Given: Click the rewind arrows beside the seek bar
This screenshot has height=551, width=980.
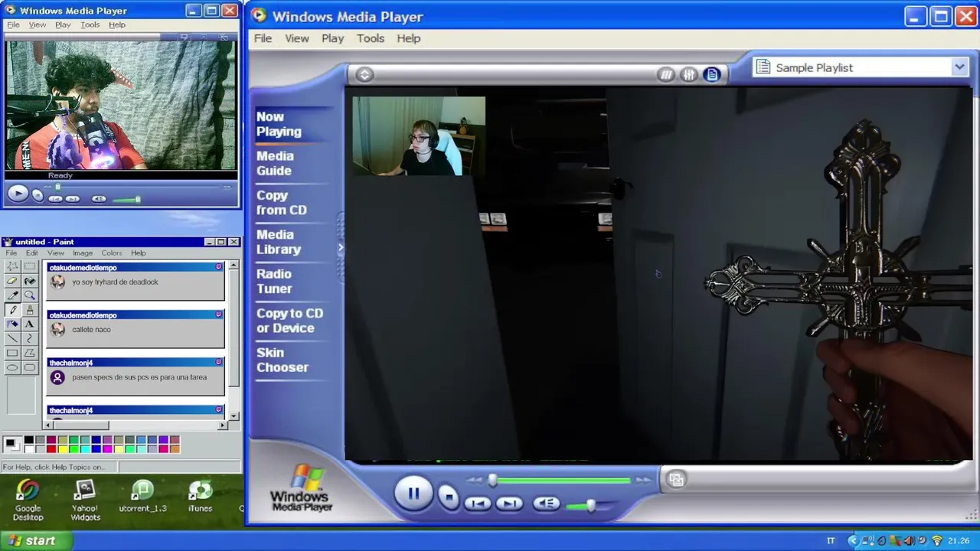Looking at the screenshot, I should pos(475,480).
